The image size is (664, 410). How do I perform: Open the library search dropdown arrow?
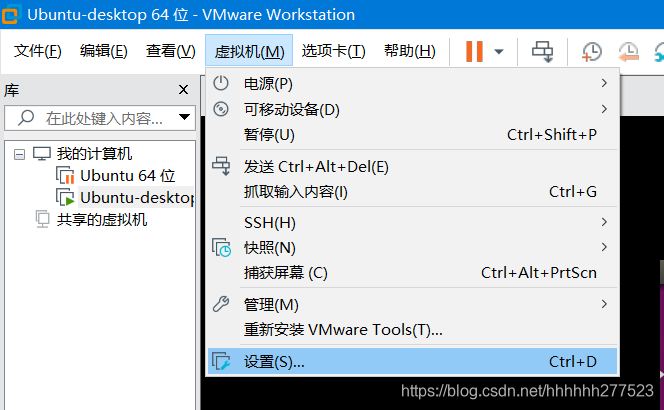(184, 117)
